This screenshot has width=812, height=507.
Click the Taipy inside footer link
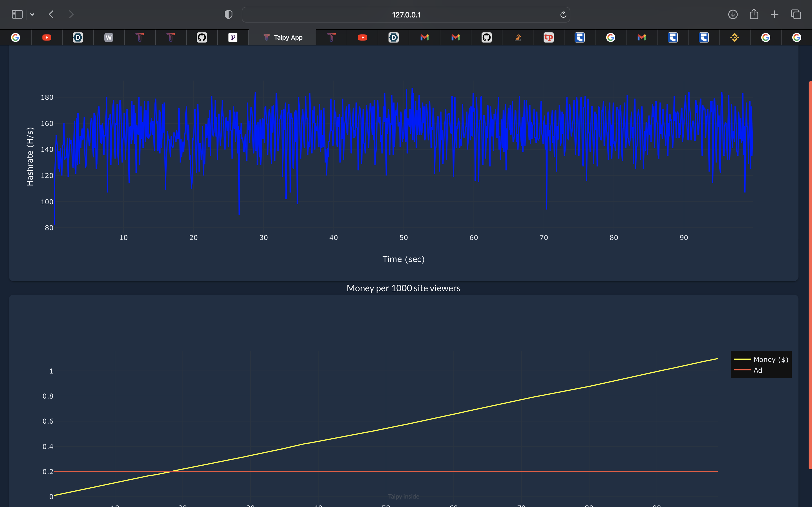pyautogui.click(x=404, y=496)
